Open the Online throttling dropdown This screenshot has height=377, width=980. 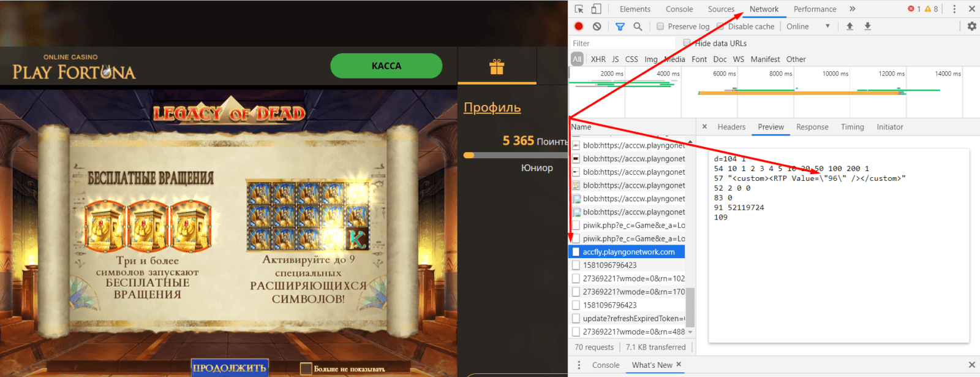pos(808,26)
